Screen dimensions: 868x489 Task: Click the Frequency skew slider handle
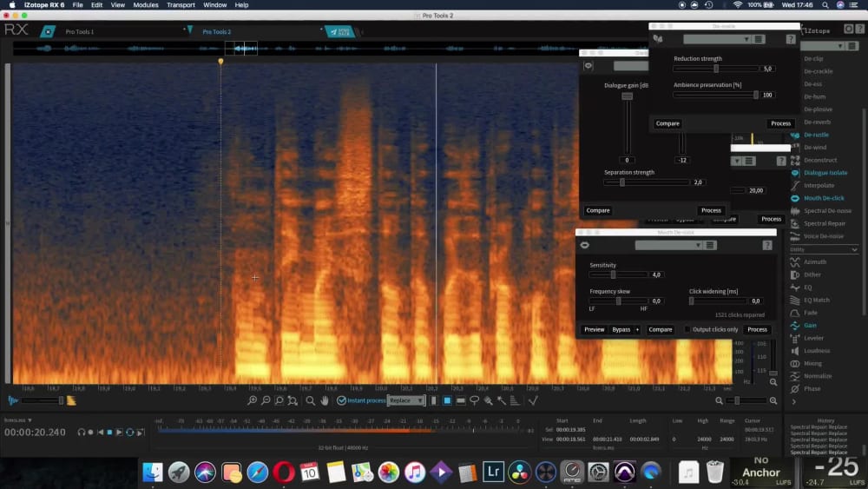618,301
